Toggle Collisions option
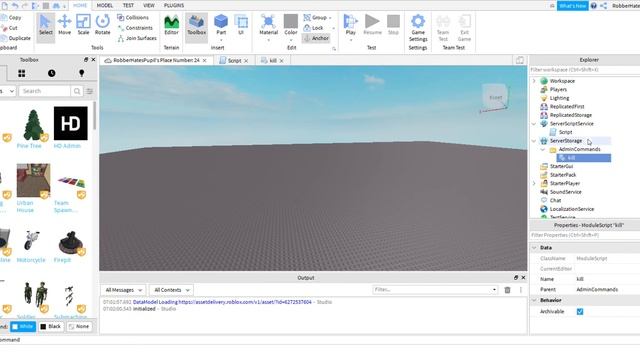This screenshot has height=360, width=640. point(133,18)
